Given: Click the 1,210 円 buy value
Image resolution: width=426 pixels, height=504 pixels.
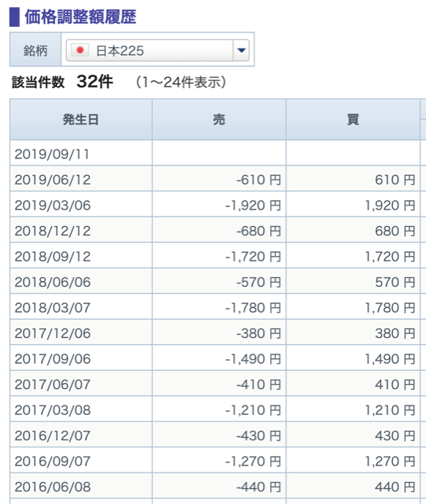Looking at the screenshot, I should pyautogui.click(x=390, y=409).
